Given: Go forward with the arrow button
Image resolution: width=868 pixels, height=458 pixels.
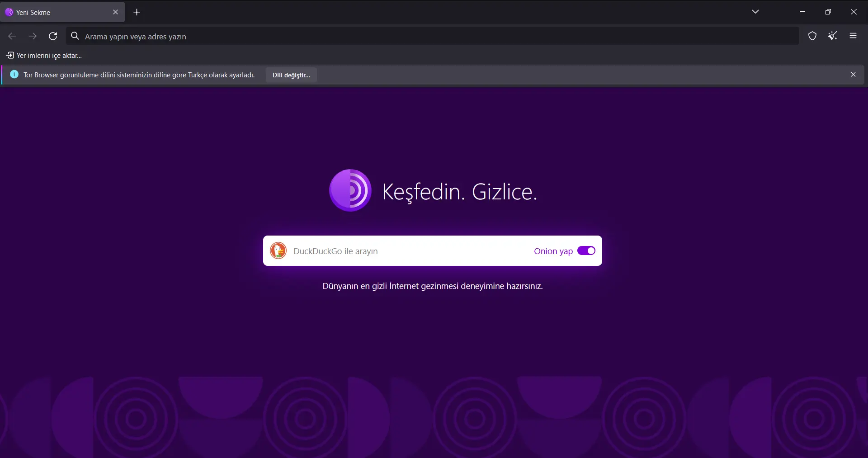Looking at the screenshot, I should (33, 36).
